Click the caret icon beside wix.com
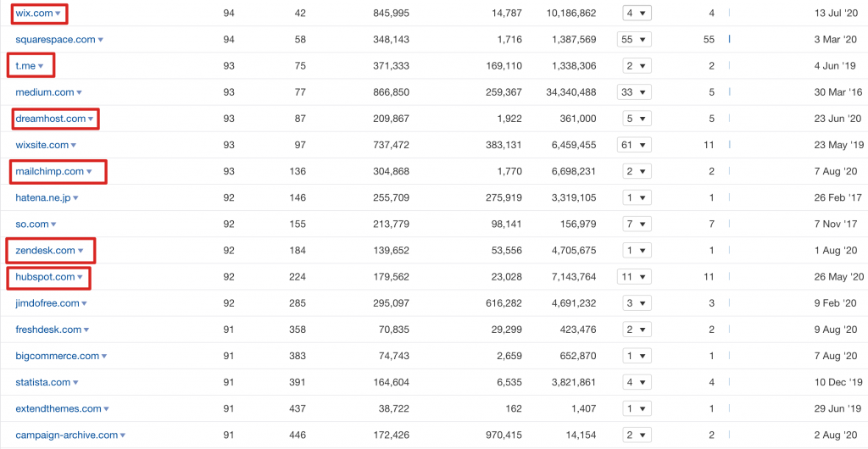The width and height of the screenshot is (868, 449). click(58, 14)
